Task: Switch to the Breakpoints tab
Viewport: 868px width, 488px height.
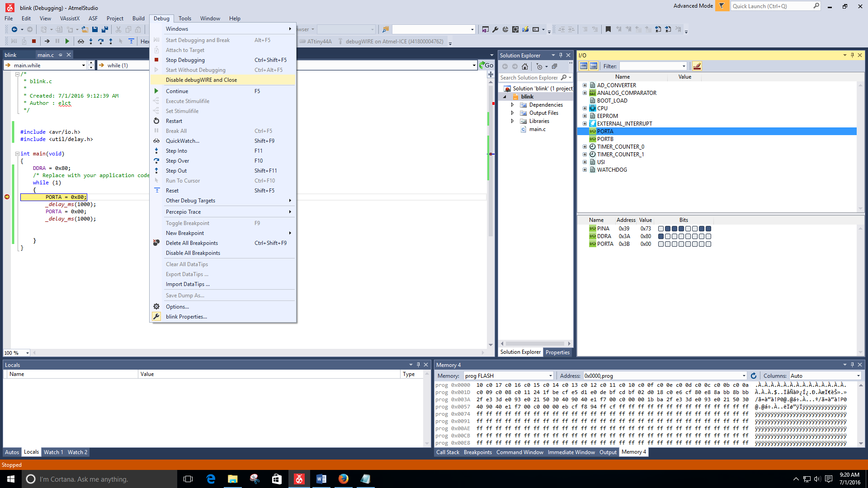Action: click(477, 452)
